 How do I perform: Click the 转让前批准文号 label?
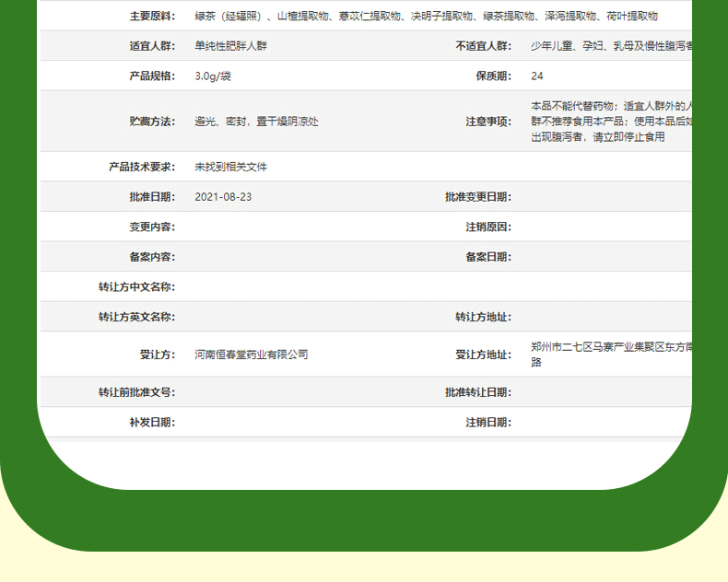click(137, 392)
